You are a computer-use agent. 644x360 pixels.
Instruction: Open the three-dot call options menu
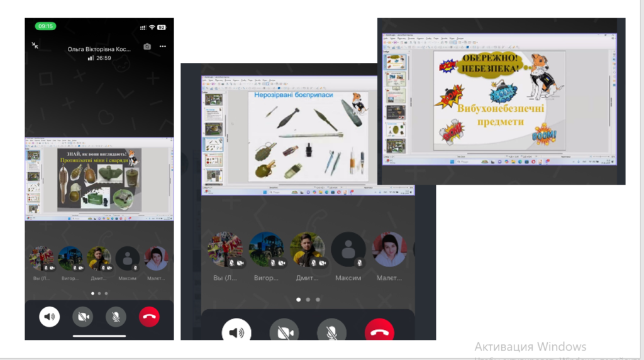(163, 46)
